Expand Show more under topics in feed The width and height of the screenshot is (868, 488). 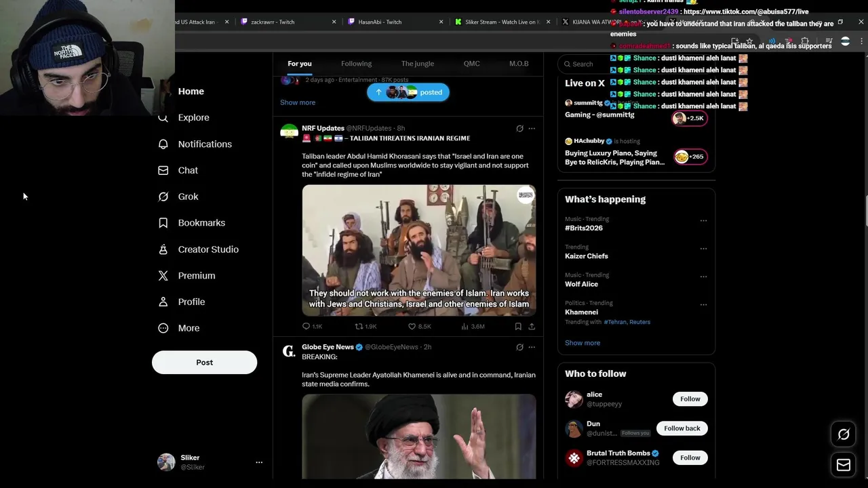(x=298, y=102)
